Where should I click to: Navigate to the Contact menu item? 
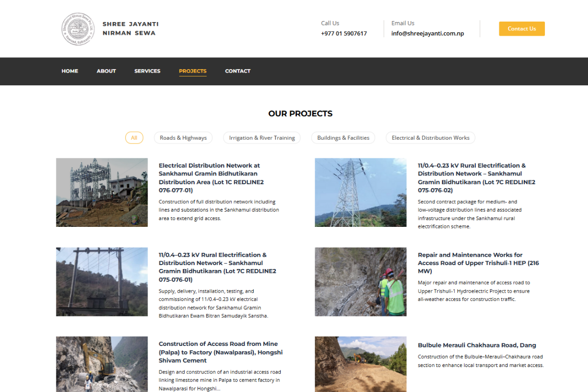click(238, 71)
